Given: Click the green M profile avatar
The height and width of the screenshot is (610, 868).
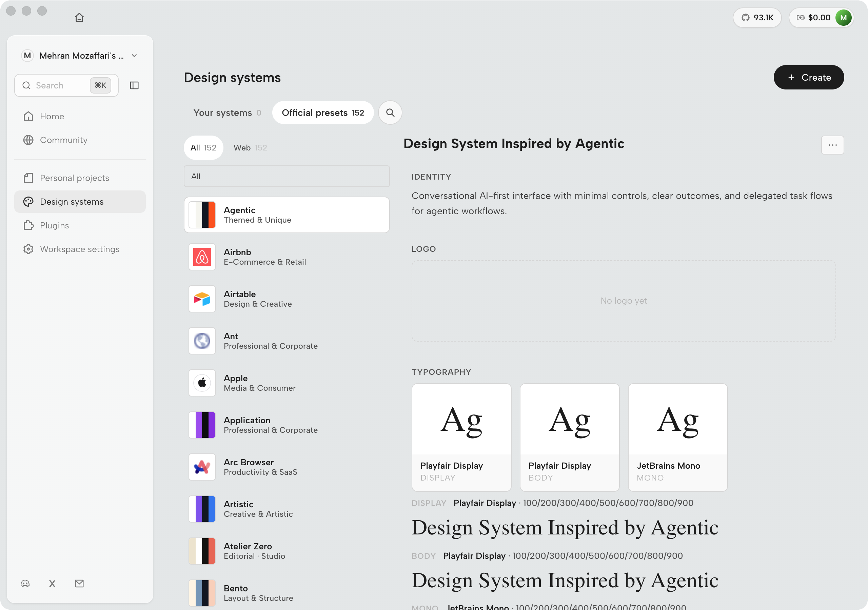Looking at the screenshot, I should (844, 17).
